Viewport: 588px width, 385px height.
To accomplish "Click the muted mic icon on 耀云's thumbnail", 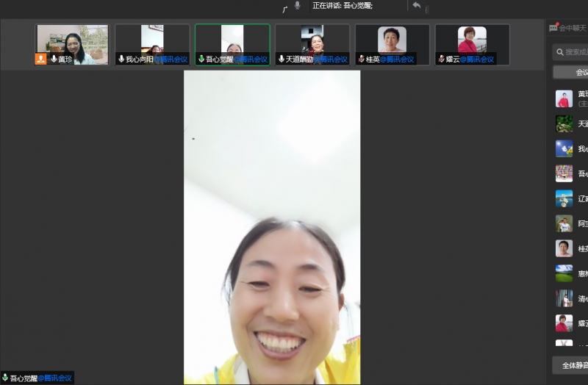I will (441, 59).
